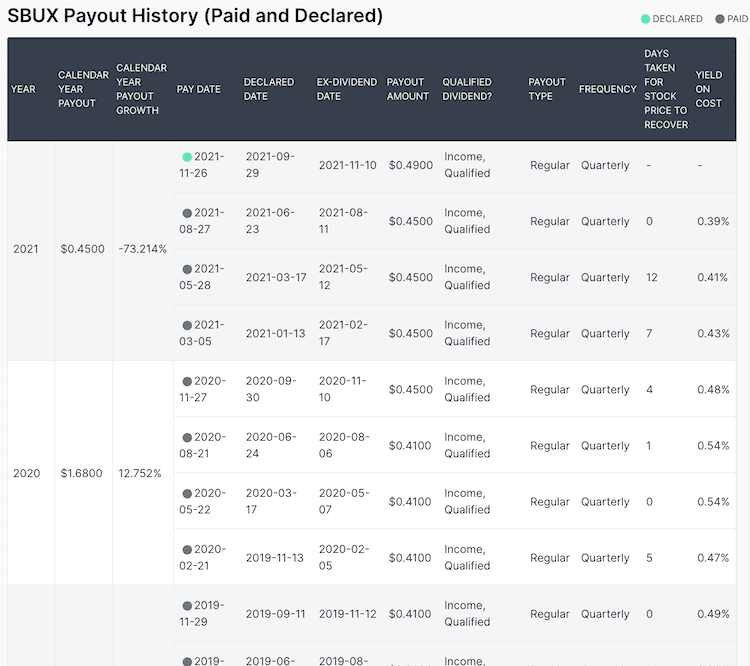Click the 2021 year cell
The height and width of the screenshot is (666, 750).
click(26, 249)
